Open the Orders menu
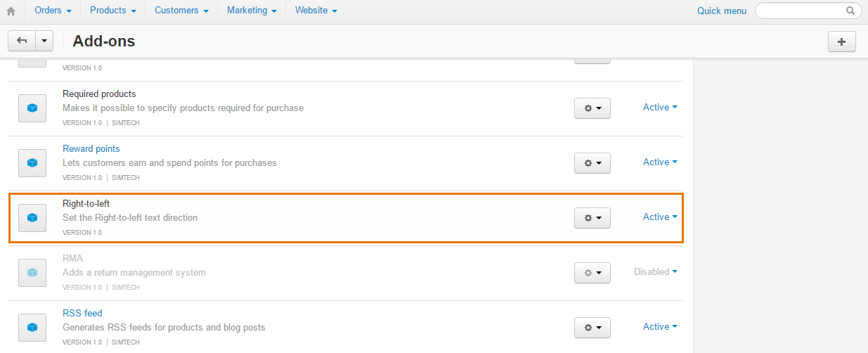Viewport: 868px width, 353px height. 53,11
